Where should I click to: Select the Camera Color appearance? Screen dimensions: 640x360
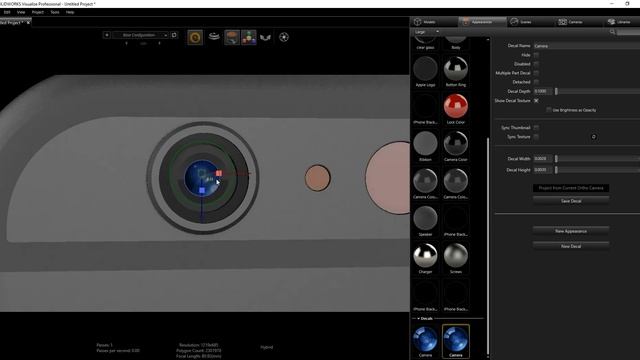456,146
